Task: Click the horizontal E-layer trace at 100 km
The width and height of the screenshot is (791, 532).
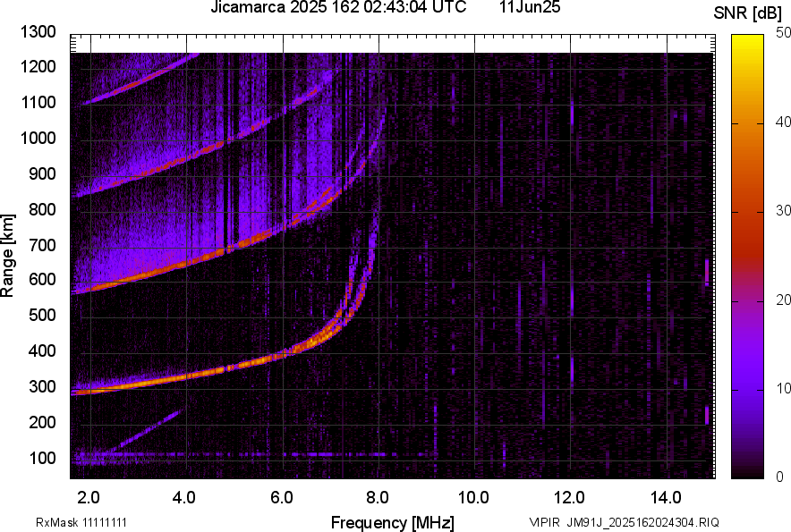Action: tap(252, 454)
